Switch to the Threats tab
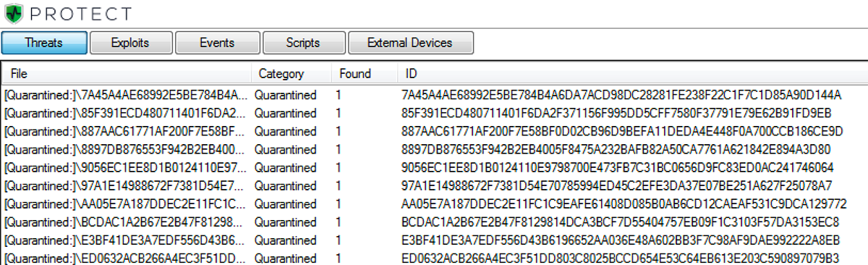This screenshot has width=868, height=265. (44, 43)
